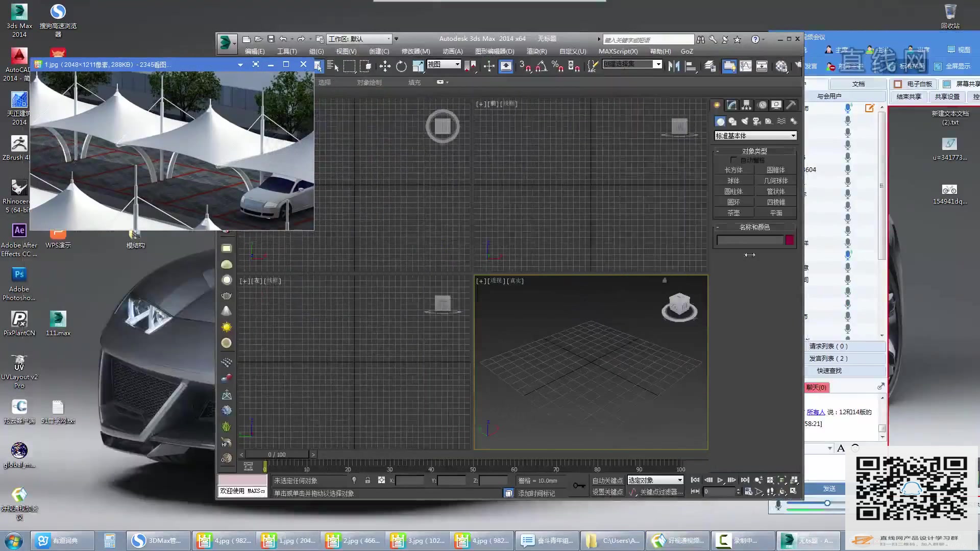
Task: Toggle the Angle Snap icon
Action: (541, 66)
